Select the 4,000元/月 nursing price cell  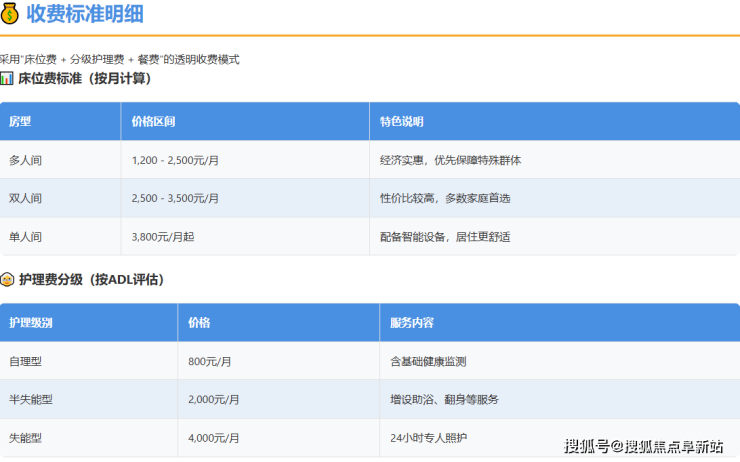coord(214,438)
